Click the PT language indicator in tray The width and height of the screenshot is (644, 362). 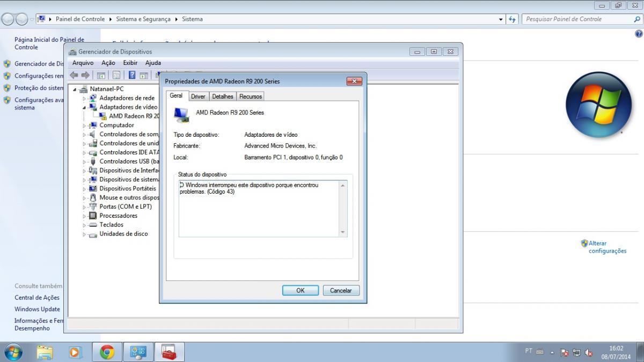tap(529, 351)
